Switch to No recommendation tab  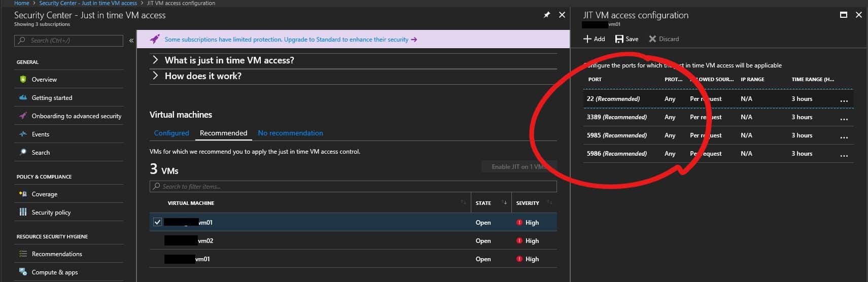[290, 133]
